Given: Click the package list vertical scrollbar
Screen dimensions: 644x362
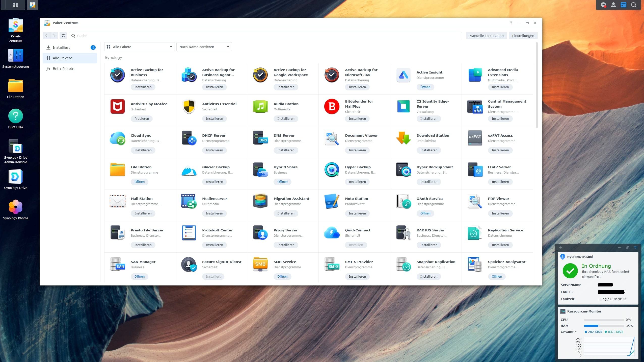Looking at the screenshot, I should click(x=536, y=85).
